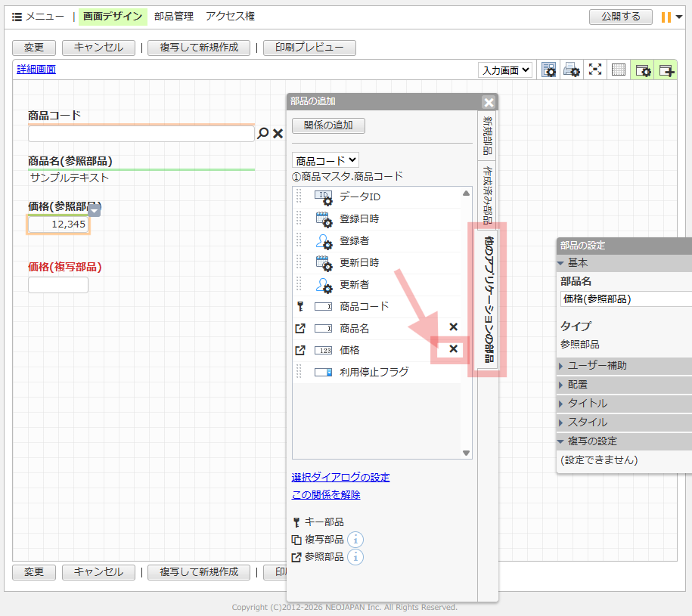Click the 商品コード text field icon
The height and width of the screenshot is (616, 692).
tap(324, 306)
